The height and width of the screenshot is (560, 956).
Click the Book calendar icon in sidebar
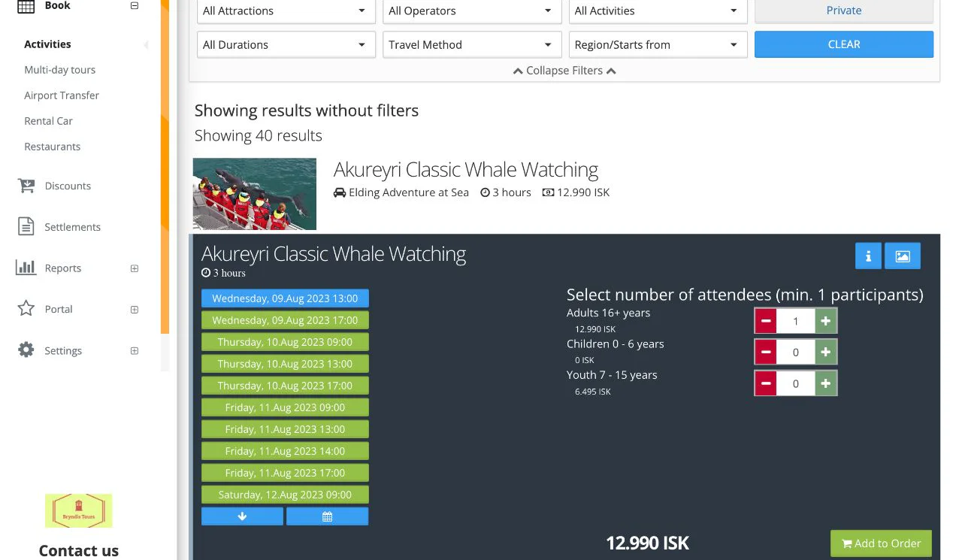(26, 6)
